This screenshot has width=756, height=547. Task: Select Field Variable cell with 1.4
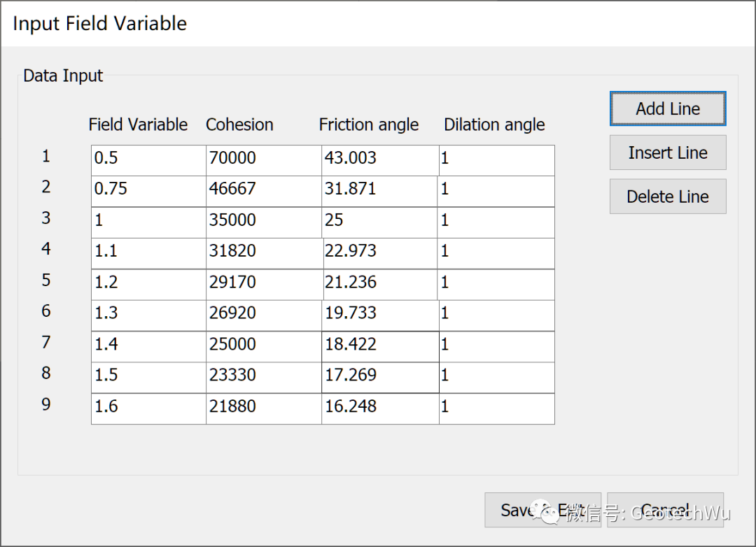pyautogui.click(x=148, y=347)
